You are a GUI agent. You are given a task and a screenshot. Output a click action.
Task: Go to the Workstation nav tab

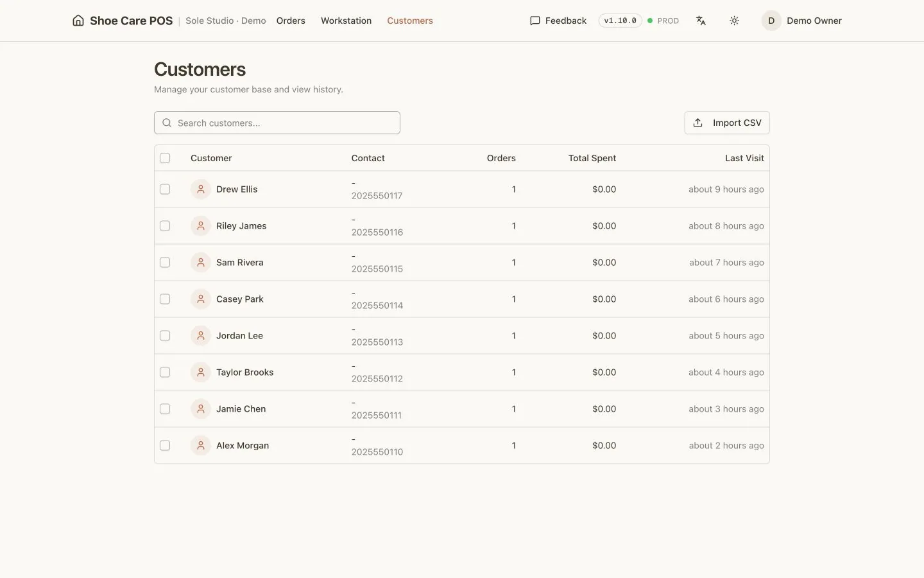346,21
